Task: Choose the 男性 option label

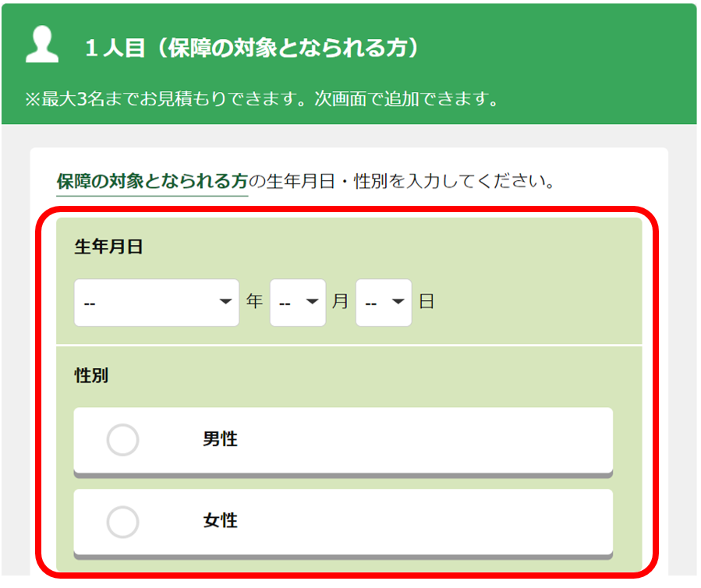Action: (x=220, y=440)
